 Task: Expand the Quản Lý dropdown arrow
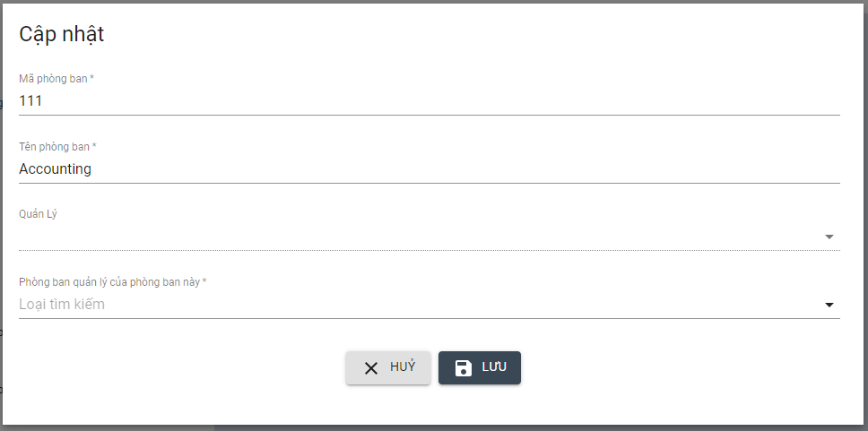click(x=829, y=237)
